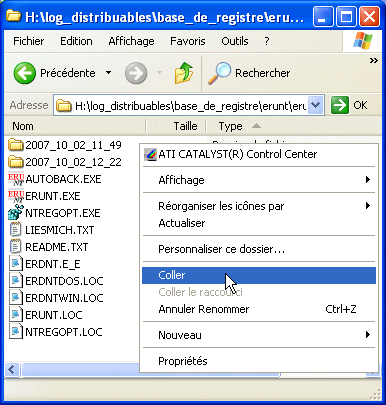Screen dimensions: 386x405
Task: Select the ERUNT.LOC file icon
Action: [x=15, y=315]
